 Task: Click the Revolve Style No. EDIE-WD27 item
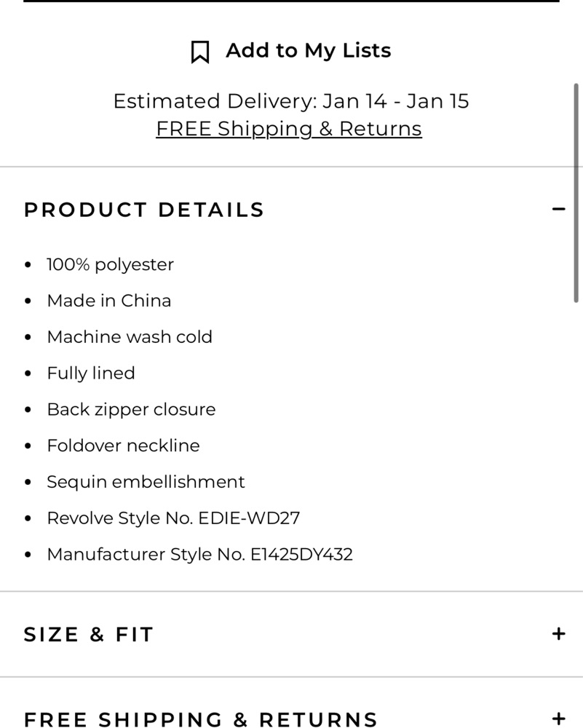pos(173,518)
